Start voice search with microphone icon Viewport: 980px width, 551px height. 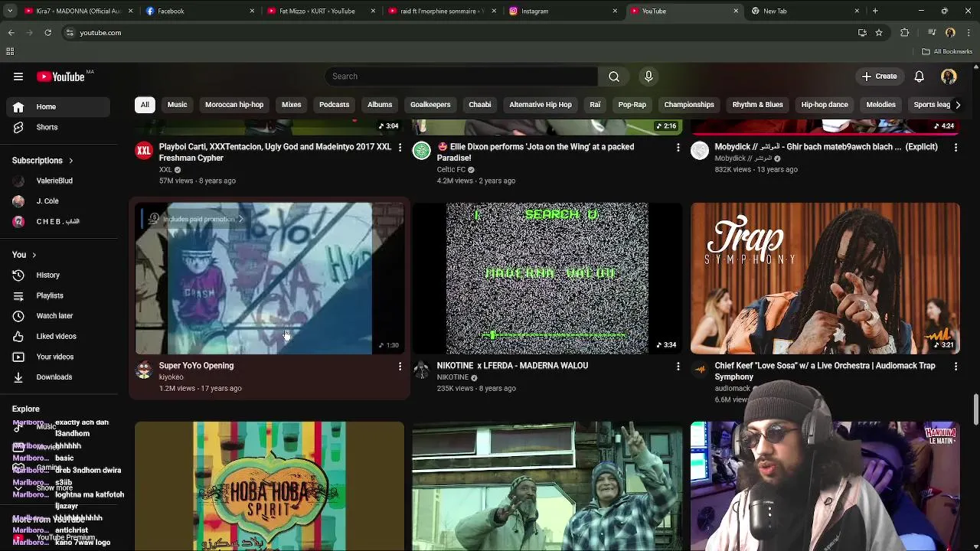pyautogui.click(x=648, y=77)
